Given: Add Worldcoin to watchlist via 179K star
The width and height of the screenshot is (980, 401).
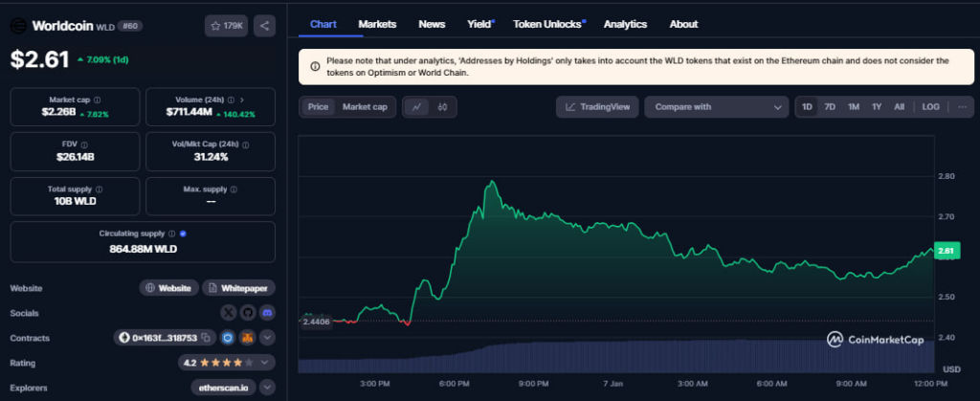Looking at the screenshot, I should click(226, 26).
